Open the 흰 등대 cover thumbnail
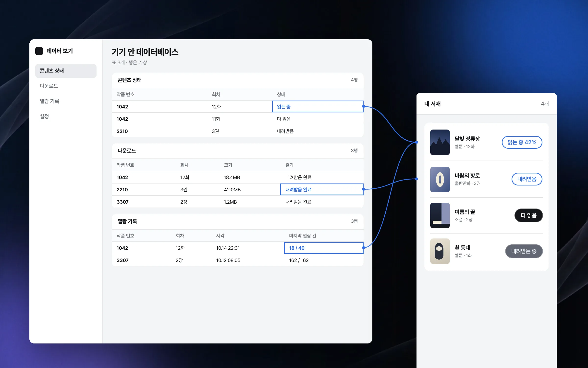 pyautogui.click(x=440, y=251)
